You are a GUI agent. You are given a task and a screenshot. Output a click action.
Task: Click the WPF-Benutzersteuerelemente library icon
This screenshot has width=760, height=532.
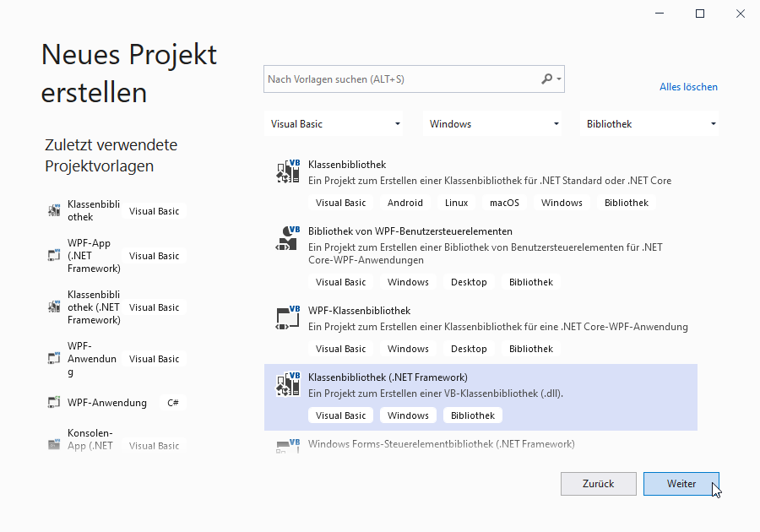tap(287, 237)
